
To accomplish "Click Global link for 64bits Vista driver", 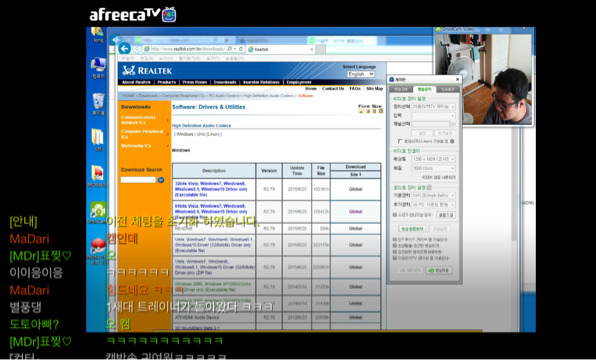I will click(355, 212).
